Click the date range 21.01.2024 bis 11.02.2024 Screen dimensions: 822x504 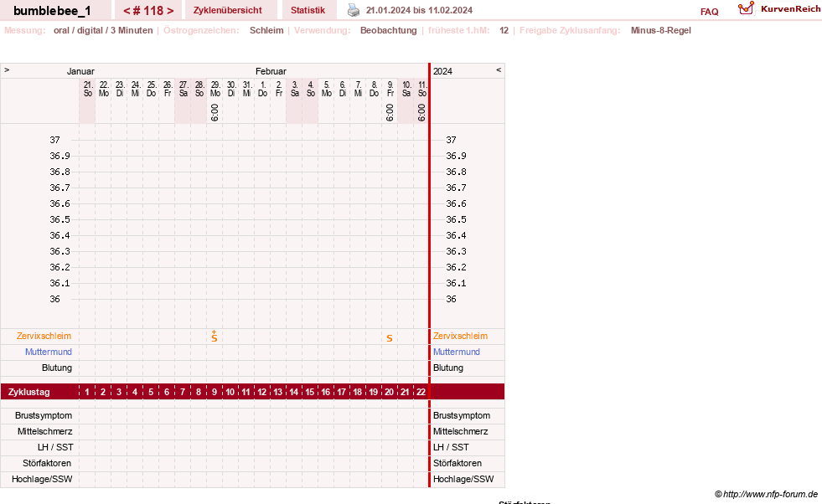tap(419, 11)
